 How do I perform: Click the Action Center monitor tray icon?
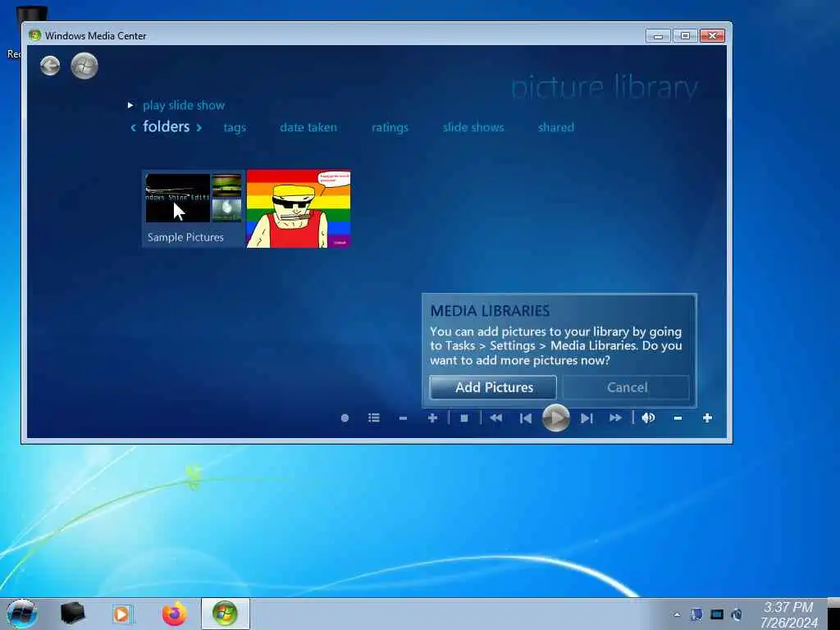[717, 614]
